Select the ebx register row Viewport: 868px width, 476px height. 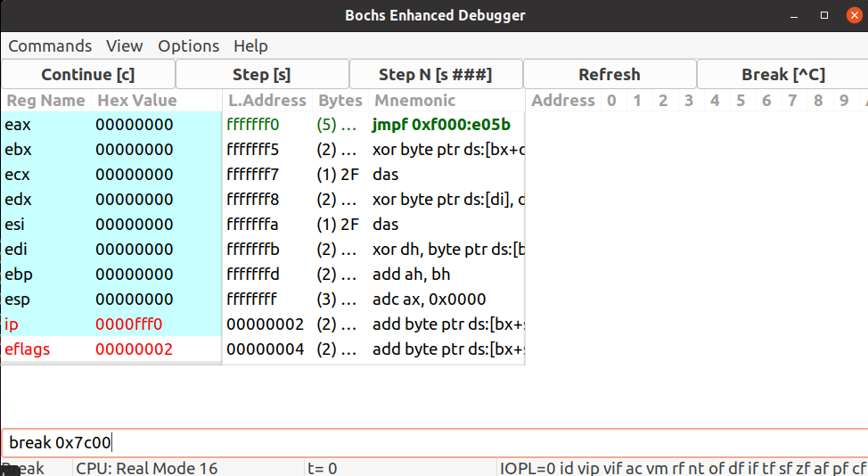coord(111,150)
